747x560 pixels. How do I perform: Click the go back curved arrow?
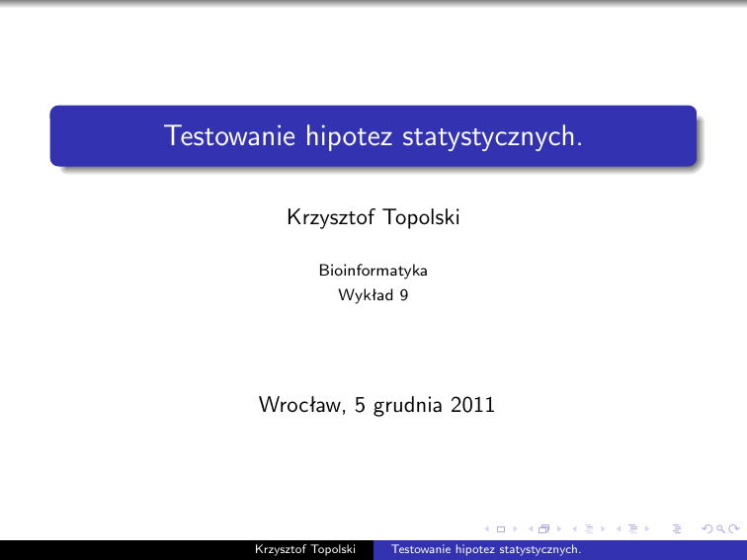tap(704, 529)
